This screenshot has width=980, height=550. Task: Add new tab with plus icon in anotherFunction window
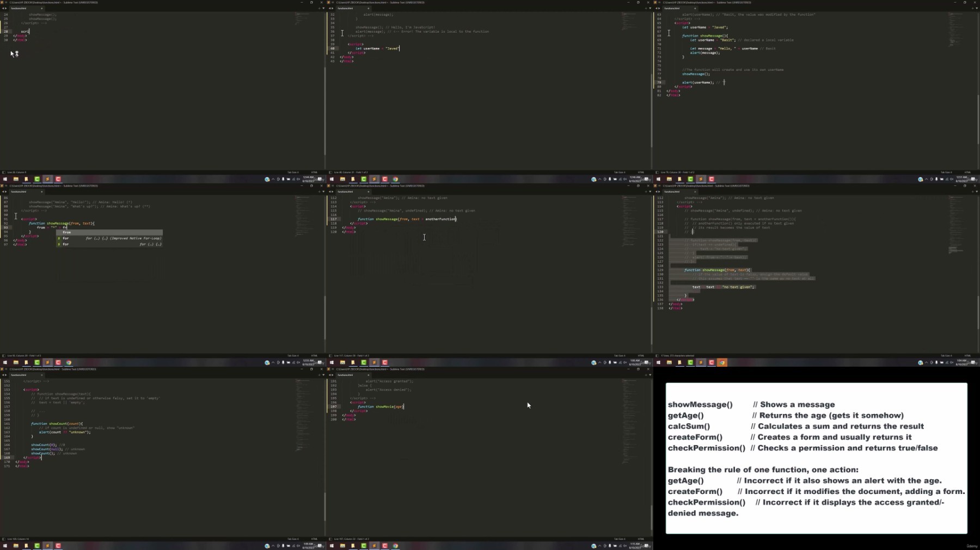coord(645,191)
